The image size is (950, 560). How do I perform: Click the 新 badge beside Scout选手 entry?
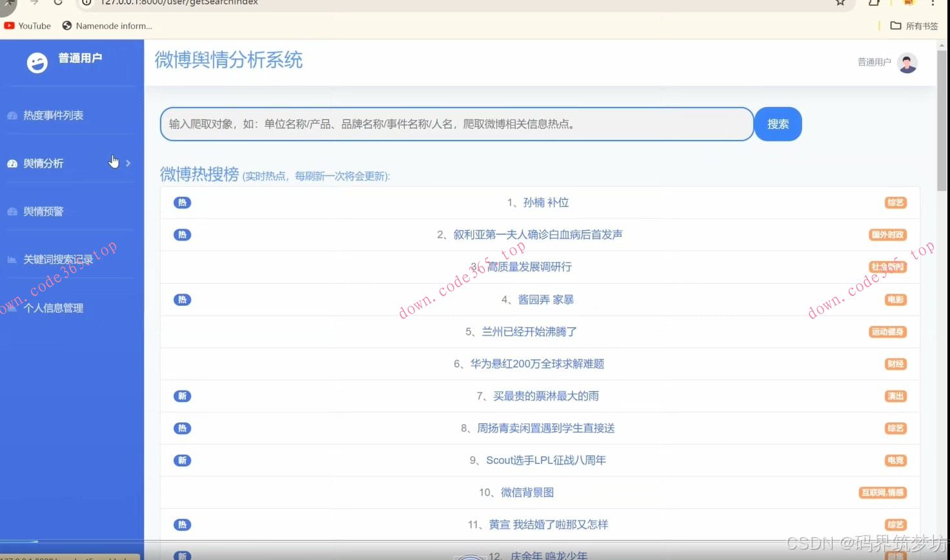pyautogui.click(x=182, y=460)
